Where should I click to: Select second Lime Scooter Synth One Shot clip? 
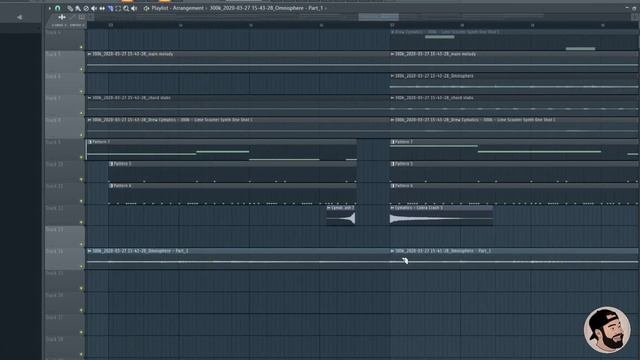[x=514, y=128]
